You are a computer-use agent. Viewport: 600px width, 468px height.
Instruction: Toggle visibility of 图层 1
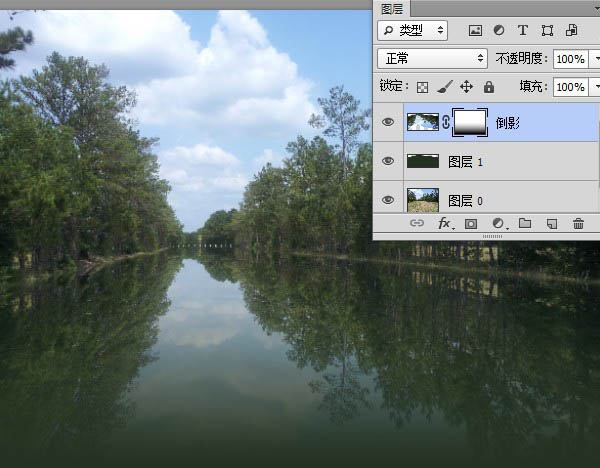click(x=389, y=161)
